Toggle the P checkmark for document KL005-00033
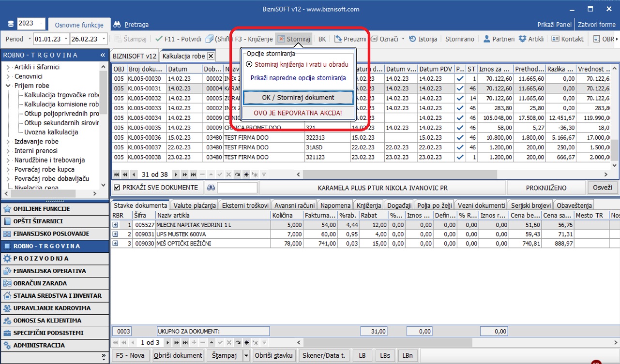The image size is (620, 364). [460, 108]
